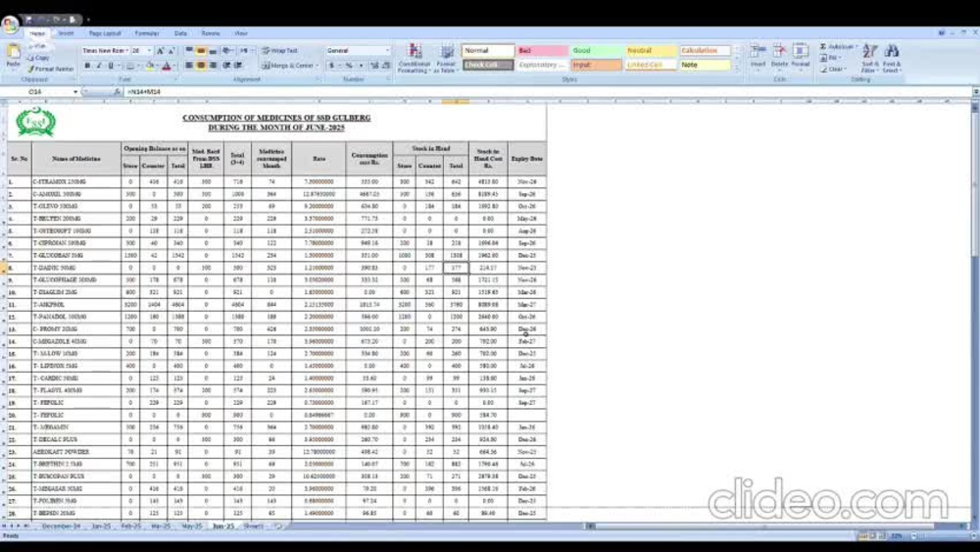The width and height of the screenshot is (980, 552).
Task: Expand the Clear dropdown in Editing
Action: click(x=846, y=69)
